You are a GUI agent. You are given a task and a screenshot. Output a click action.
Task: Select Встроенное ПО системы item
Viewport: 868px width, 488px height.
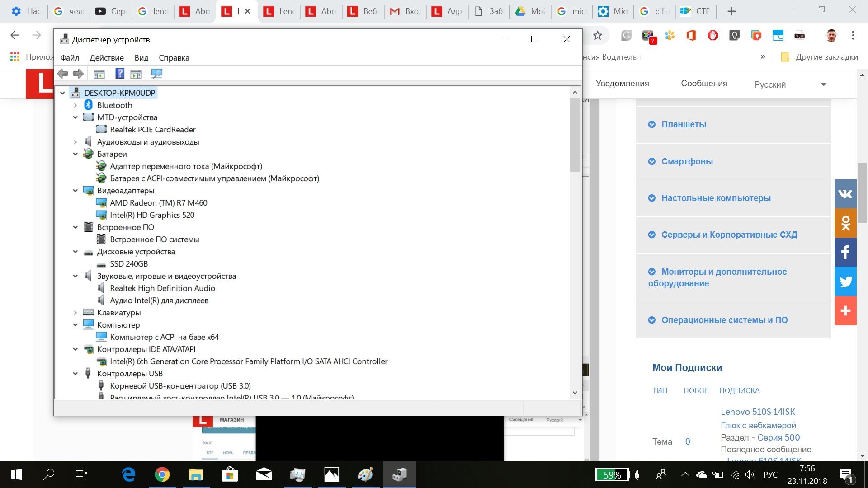[154, 239]
